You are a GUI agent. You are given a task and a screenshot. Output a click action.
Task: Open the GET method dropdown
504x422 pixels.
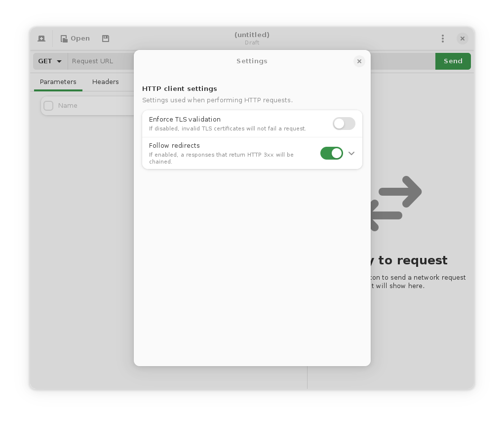pyautogui.click(x=50, y=61)
